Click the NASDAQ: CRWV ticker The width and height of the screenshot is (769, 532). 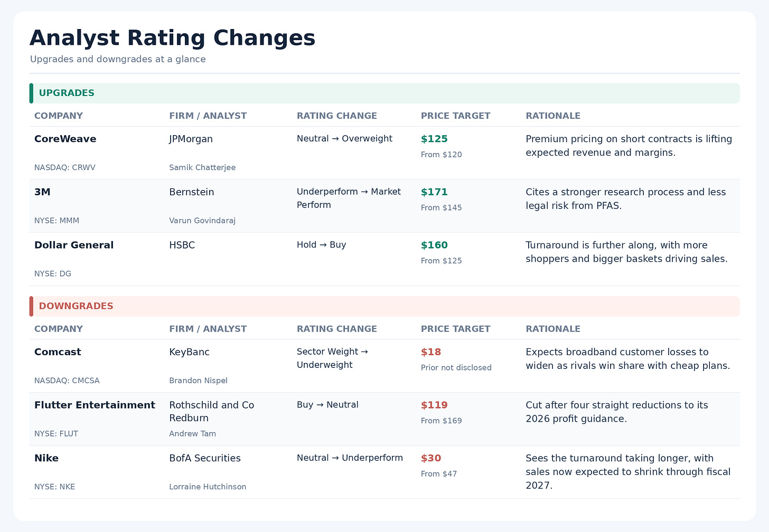click(x=65, y=167)
